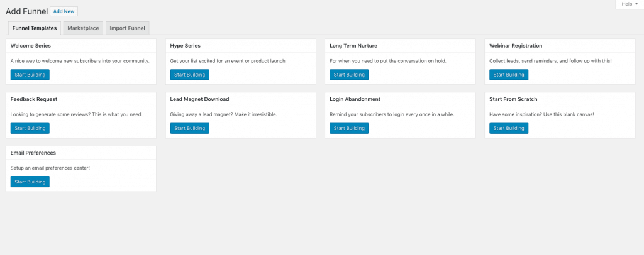Start building the Start From Scratch funnel

pyautogui.click(x=509, y=128)
